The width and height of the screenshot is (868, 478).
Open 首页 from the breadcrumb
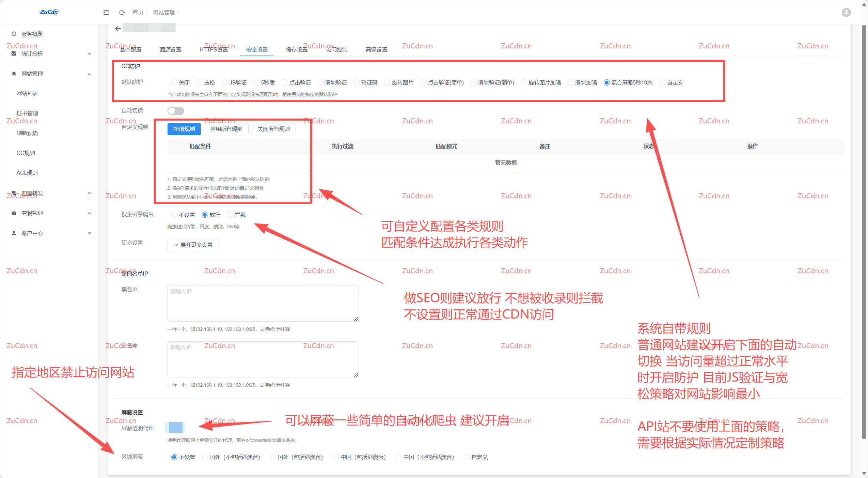click(x=138, y=12)
